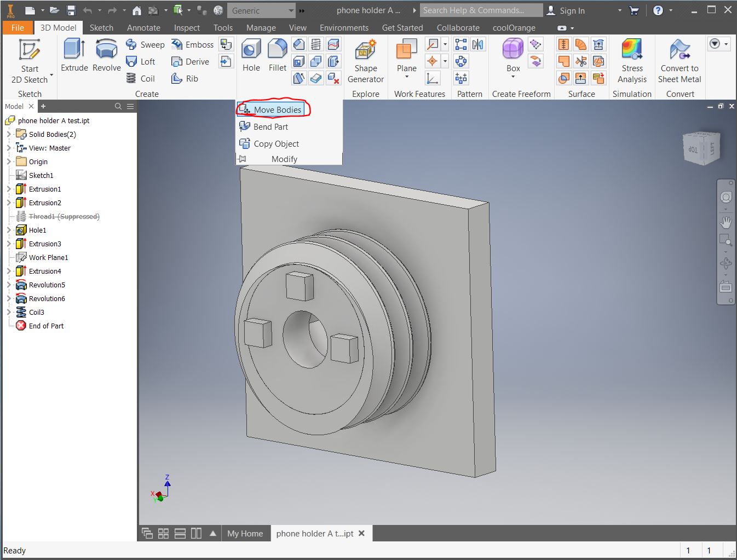Click the browser search magnifier icon

(x=118, y=106)
